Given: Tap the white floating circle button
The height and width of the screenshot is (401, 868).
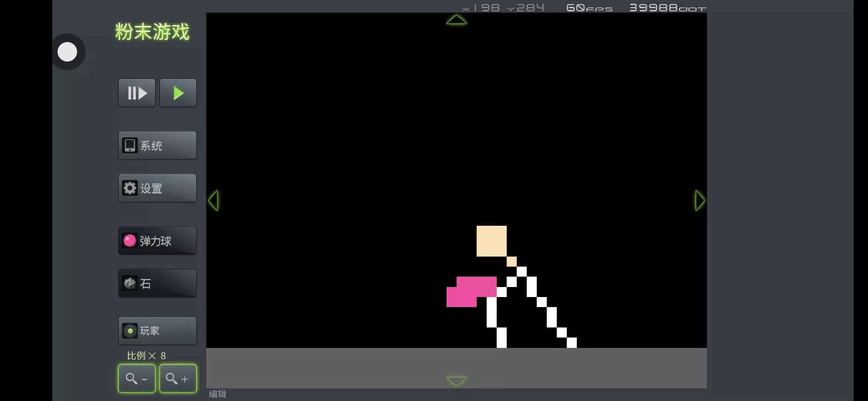Looking at the screenshot, I should point(68,52).
